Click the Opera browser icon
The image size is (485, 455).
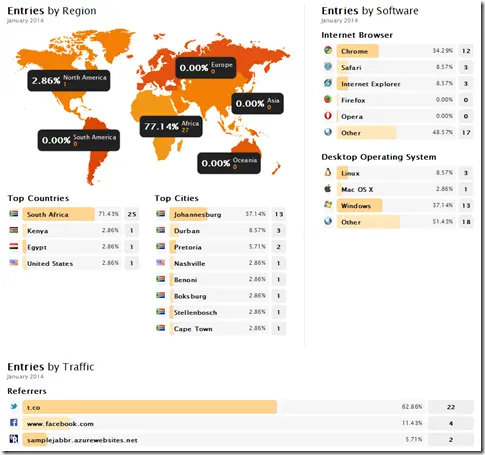(x=328, y=115)
